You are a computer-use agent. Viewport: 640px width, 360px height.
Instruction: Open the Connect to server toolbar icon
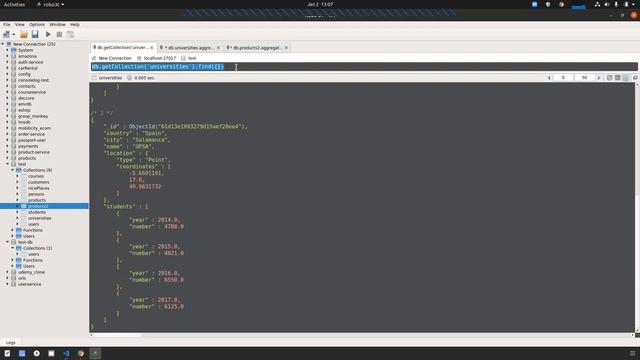pyautogui.click(x=6, y=35)
